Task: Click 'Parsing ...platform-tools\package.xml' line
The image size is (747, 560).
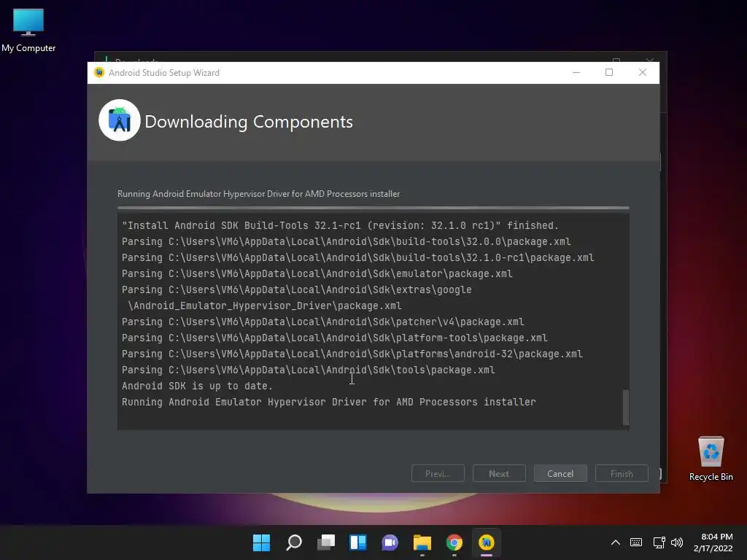Action: point(334,338)
